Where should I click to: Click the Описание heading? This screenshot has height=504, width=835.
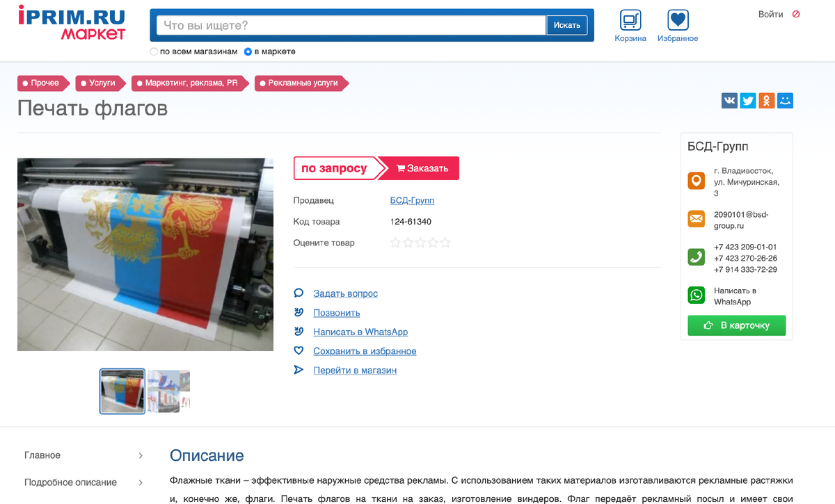[207, 456]
